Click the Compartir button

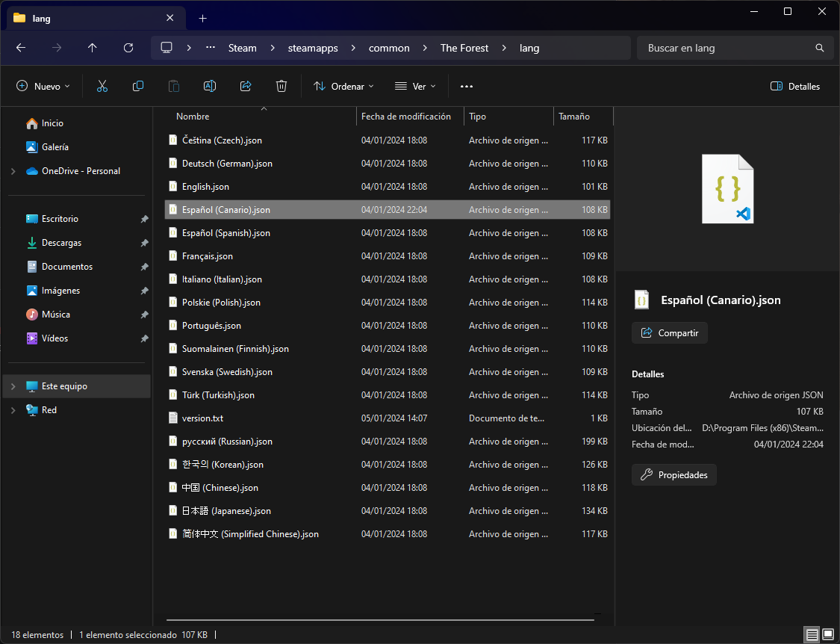tap(670, 333)
